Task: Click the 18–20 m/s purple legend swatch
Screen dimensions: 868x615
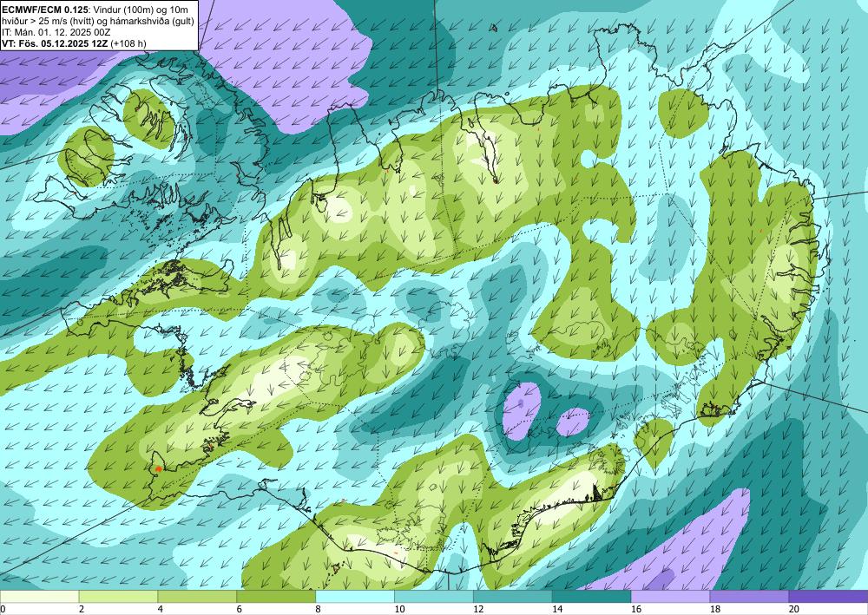Action: point(750,596)
